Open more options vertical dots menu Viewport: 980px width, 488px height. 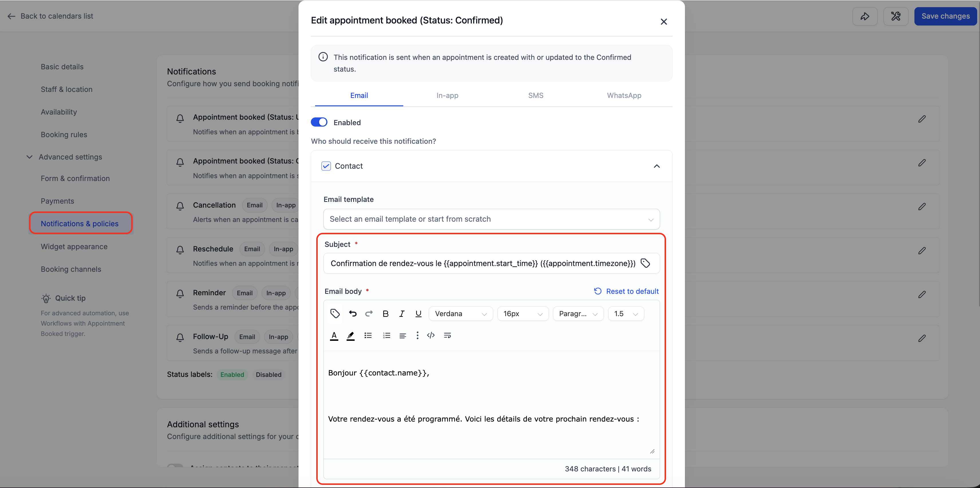coord(417,335)
